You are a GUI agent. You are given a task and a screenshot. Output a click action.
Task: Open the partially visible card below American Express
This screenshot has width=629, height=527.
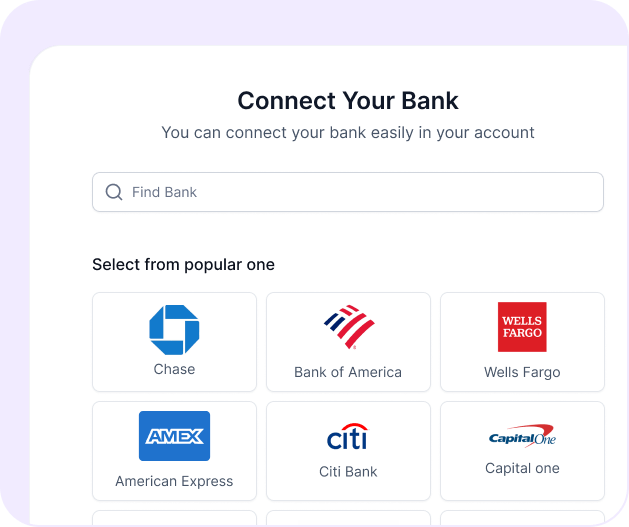[x=174, y=518]
